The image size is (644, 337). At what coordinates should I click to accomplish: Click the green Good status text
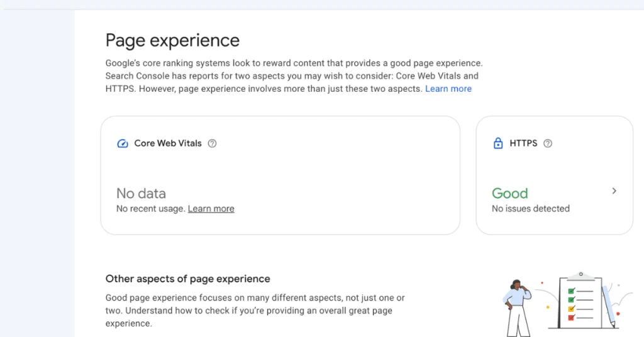509,193
